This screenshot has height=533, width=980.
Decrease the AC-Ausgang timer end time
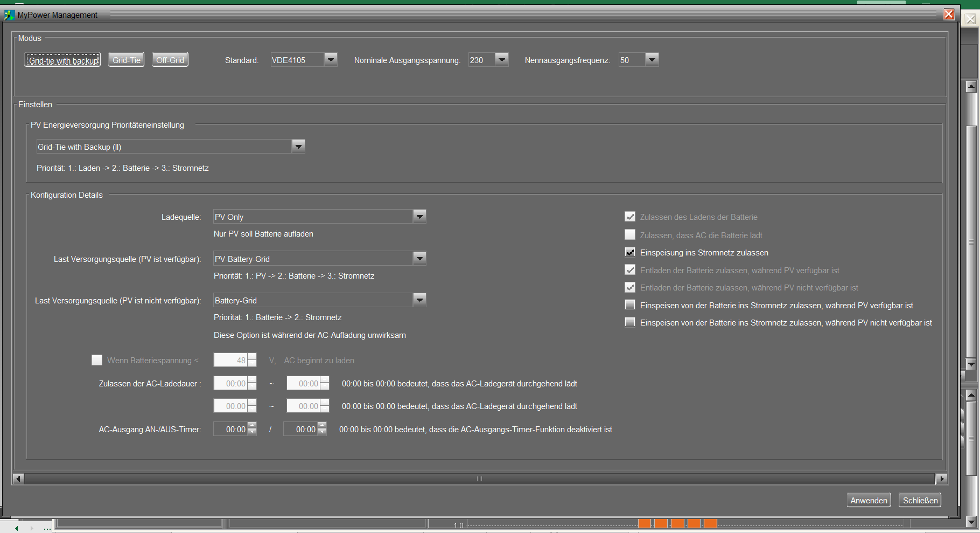coord(322,432)
